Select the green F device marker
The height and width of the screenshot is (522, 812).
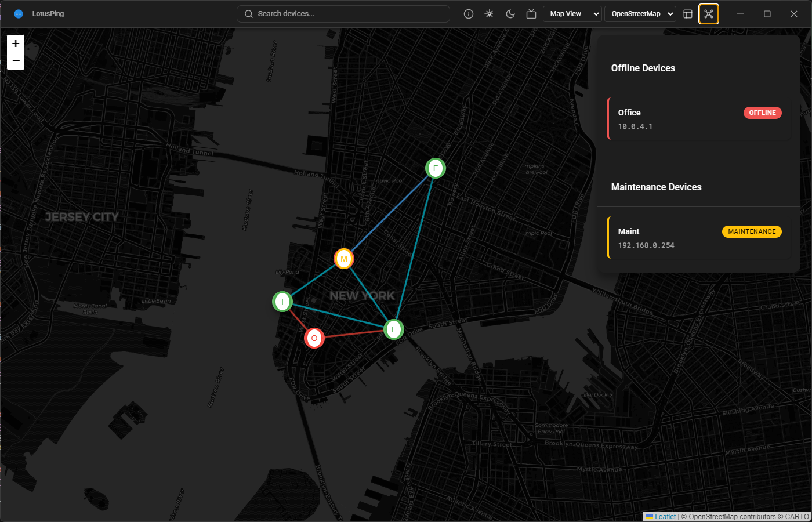click(x=435, y=168)
